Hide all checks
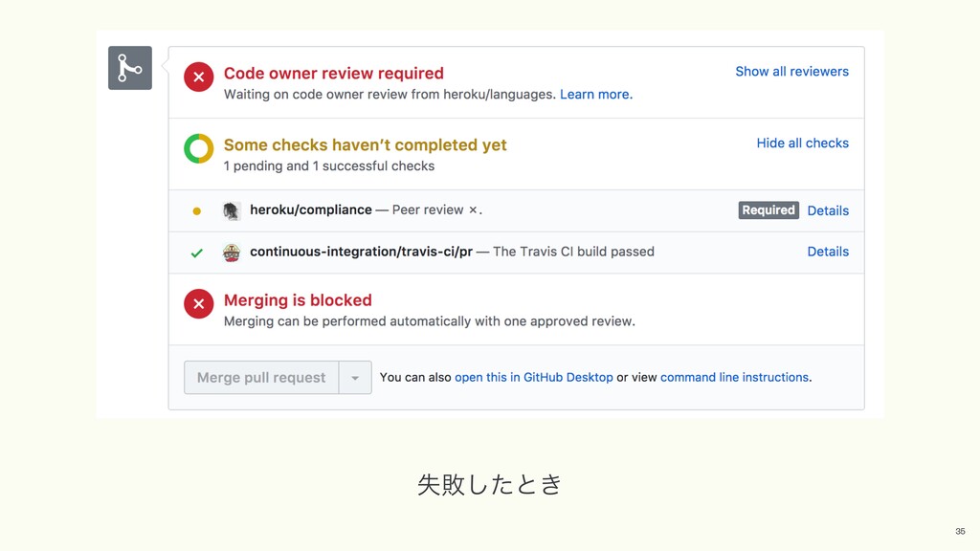The width and height of the screenshot is (980, 551). tap(802, 143)
